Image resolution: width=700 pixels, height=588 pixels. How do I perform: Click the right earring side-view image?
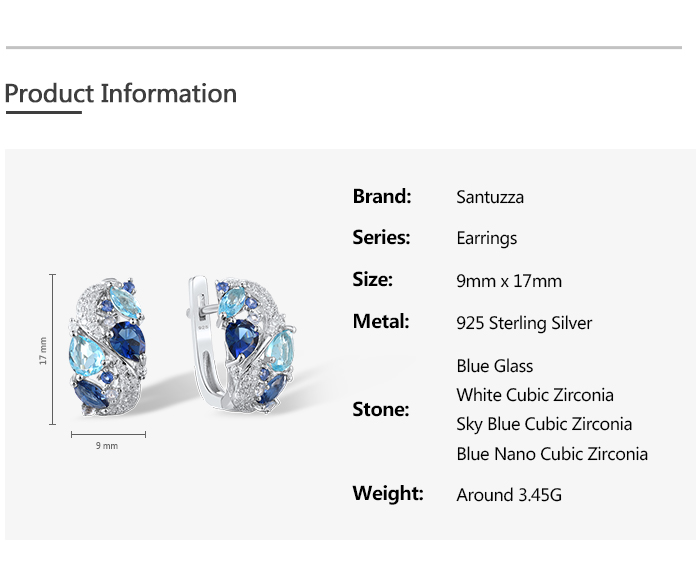pyautogui.click(x=245, y=345)
